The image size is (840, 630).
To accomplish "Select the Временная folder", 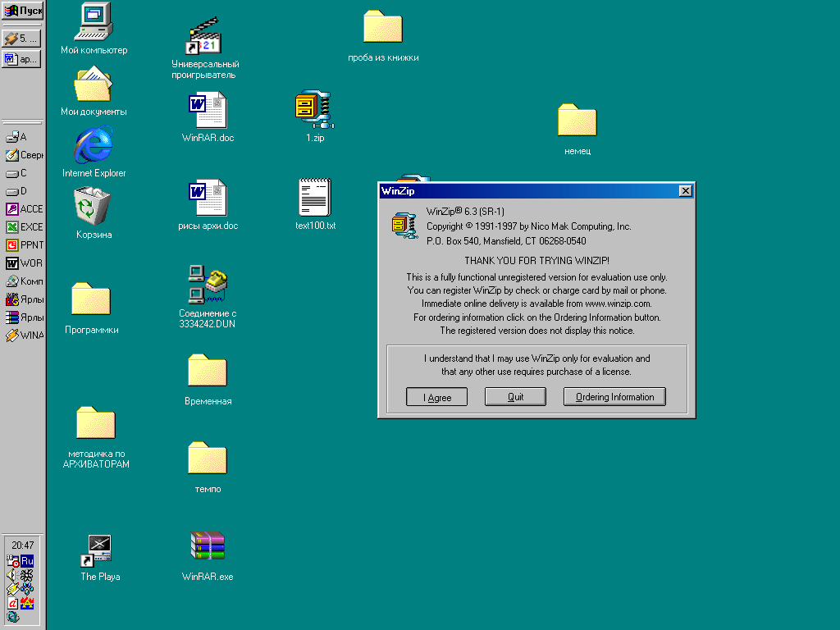I will tap(208, 379).
